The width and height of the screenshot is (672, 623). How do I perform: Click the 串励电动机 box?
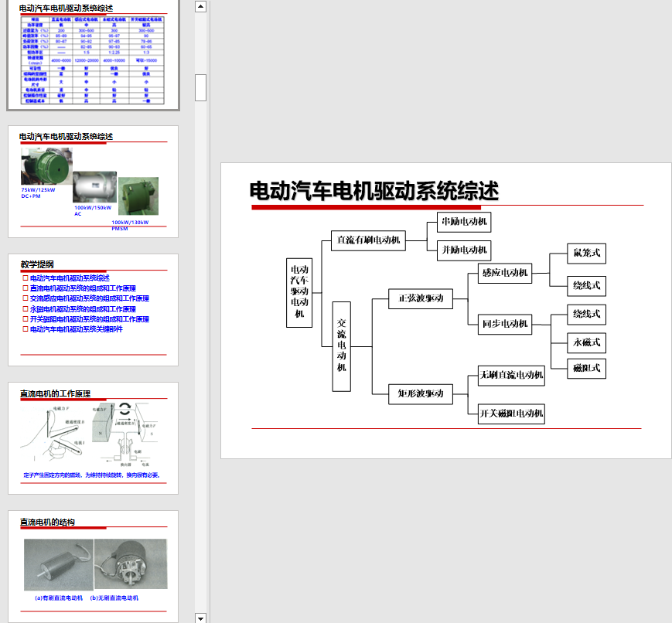[x=464, y=222]
